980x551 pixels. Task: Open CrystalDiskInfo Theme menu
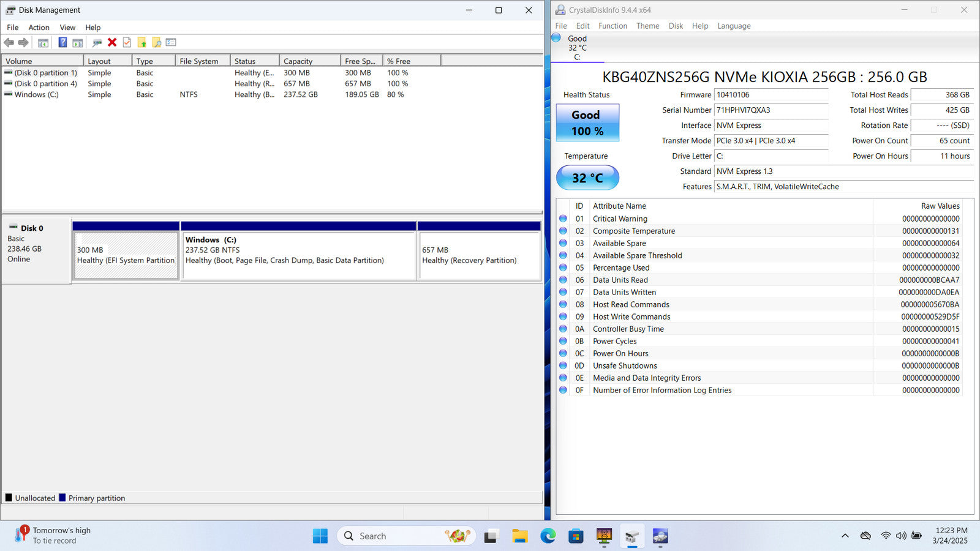(x=647, y=26)
